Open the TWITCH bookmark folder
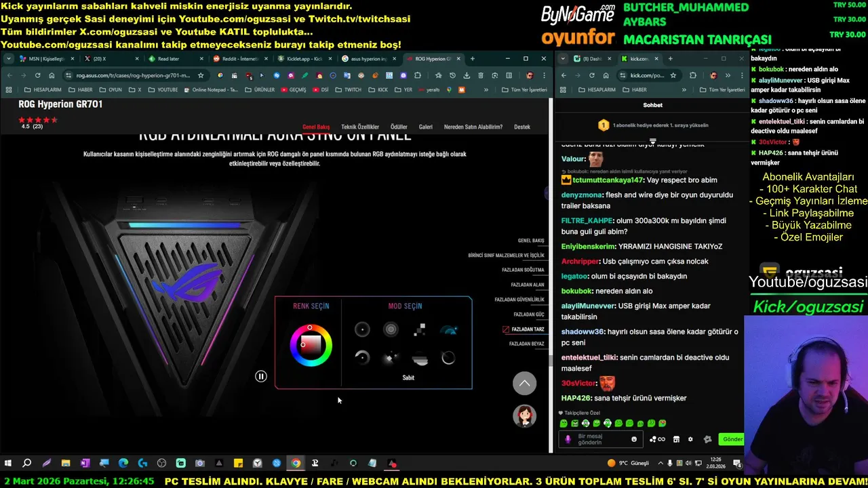868x488 pixels. (349, 89)
